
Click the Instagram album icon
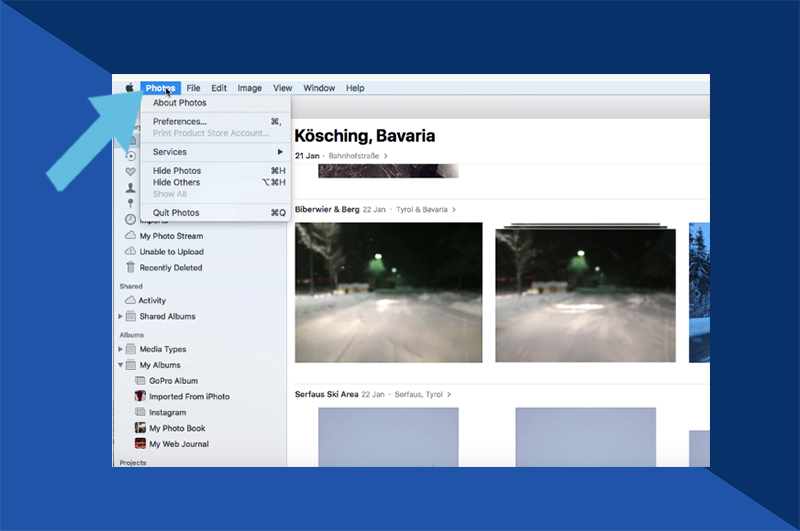[140, 412]
